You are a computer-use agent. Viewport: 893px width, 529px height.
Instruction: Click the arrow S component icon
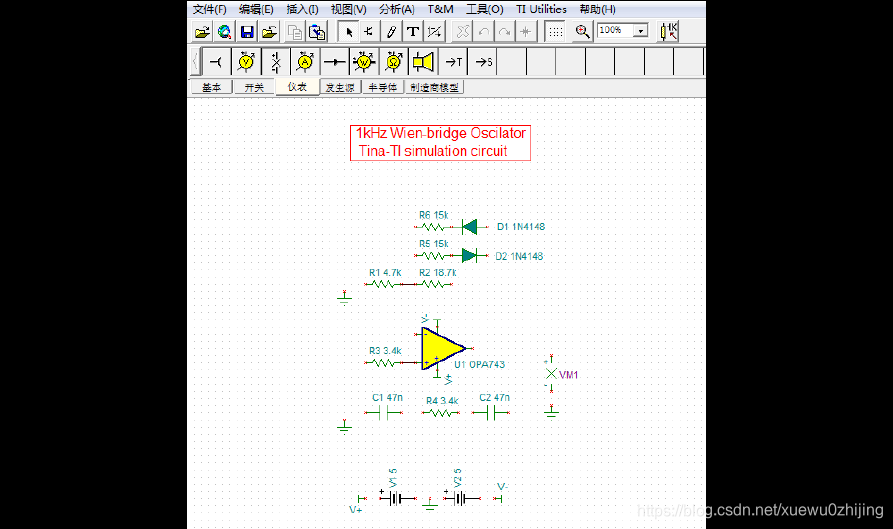click(483, 61)
